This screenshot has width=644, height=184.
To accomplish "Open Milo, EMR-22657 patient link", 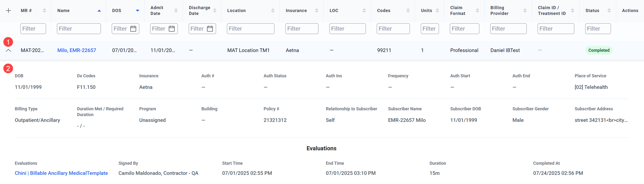I will tap(76, 50).
